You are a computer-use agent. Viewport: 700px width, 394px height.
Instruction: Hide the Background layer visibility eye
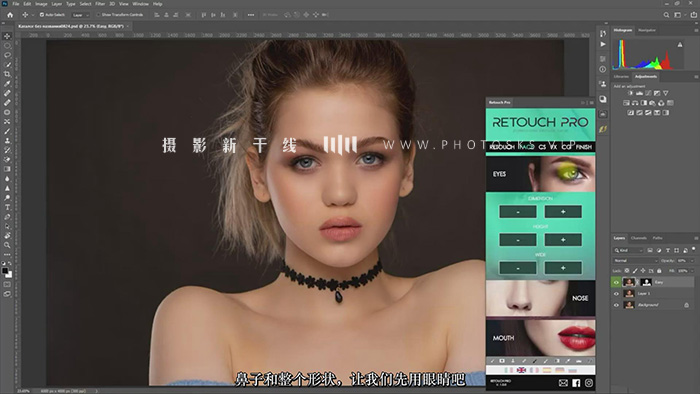(x=616, y=305)
